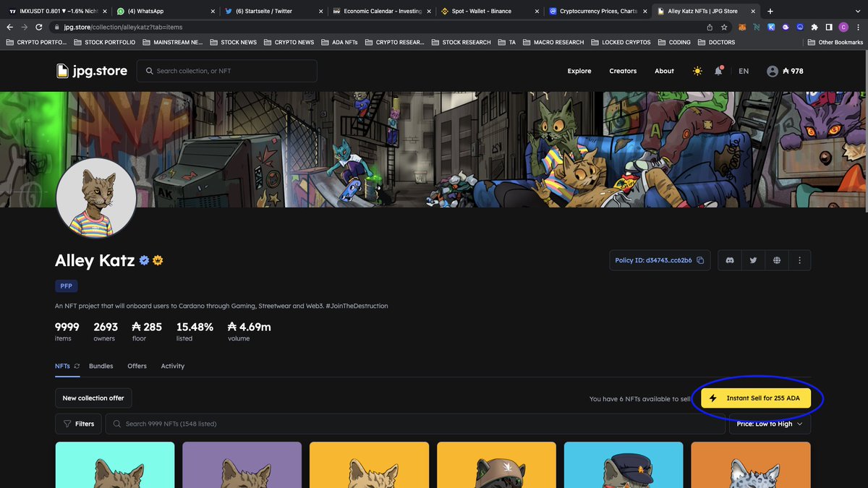Open the Filters panel
This screenshot has height=488, width=868.
[79, 424]
